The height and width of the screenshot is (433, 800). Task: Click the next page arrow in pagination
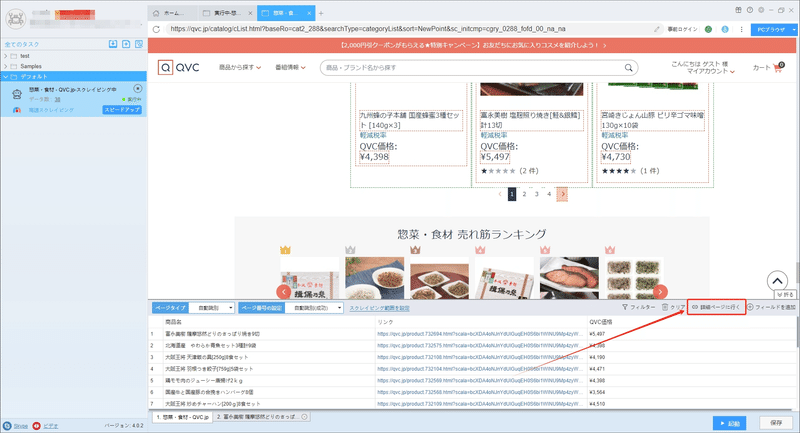pos(562,194)
